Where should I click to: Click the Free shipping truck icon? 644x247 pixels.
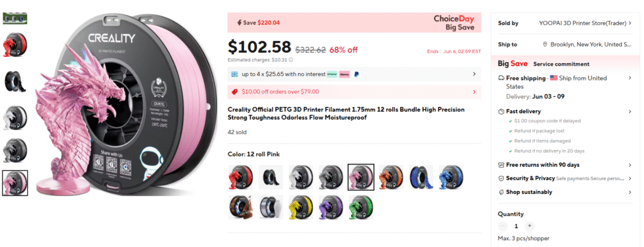(x=501, y=78)
